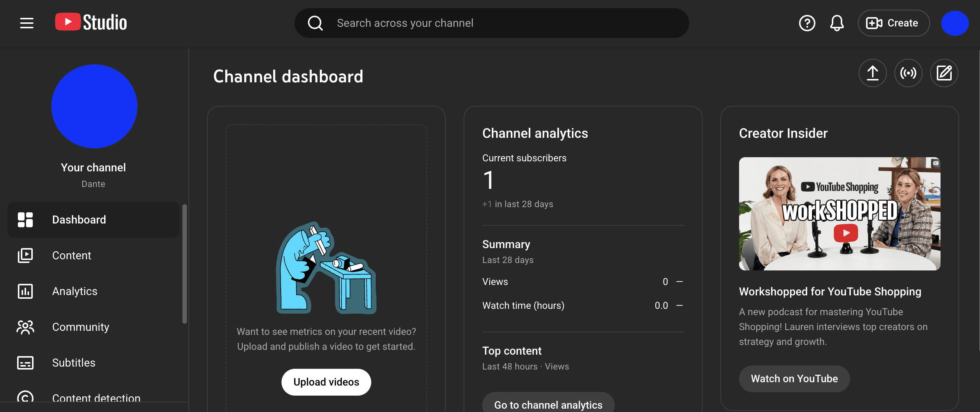
Task: Click Watch on YouTube button
Action: tap(794, 378)
